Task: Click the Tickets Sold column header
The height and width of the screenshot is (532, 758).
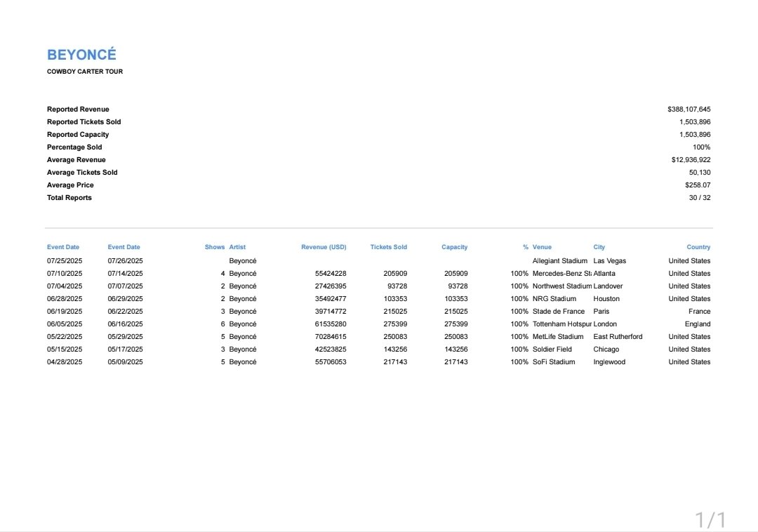Action: [389, 247]
